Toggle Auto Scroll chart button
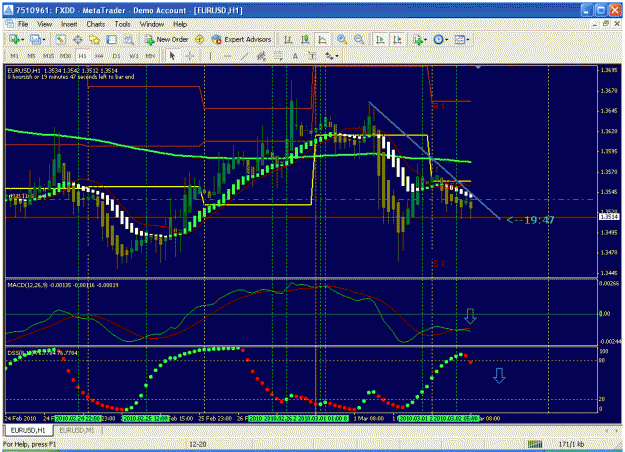This screenshot has height=452, width=625. tap(380, 39)
